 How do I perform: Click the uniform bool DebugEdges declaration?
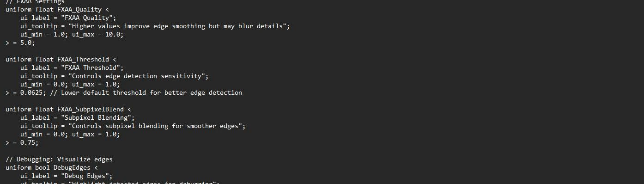(x=52, y=167)
